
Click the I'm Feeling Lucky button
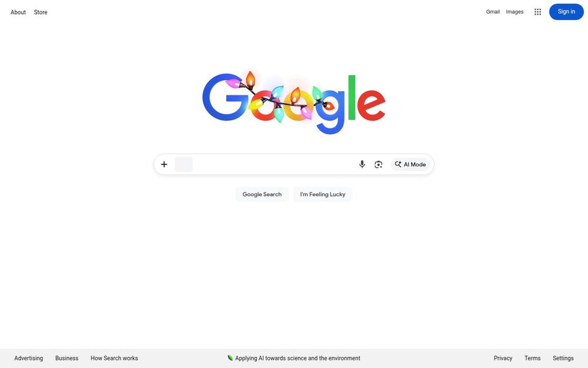click(x=322, y=194)
